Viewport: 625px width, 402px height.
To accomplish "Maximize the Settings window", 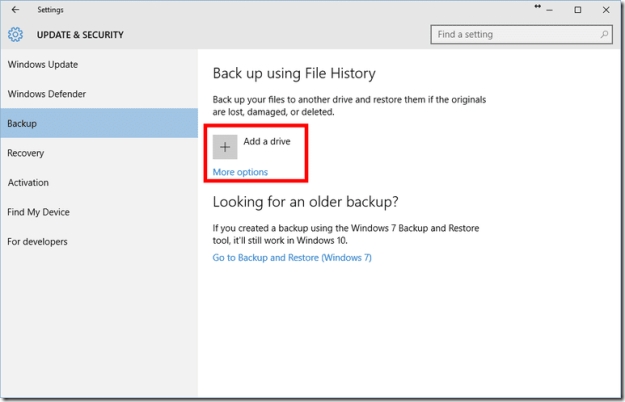I will click(578, 10).
